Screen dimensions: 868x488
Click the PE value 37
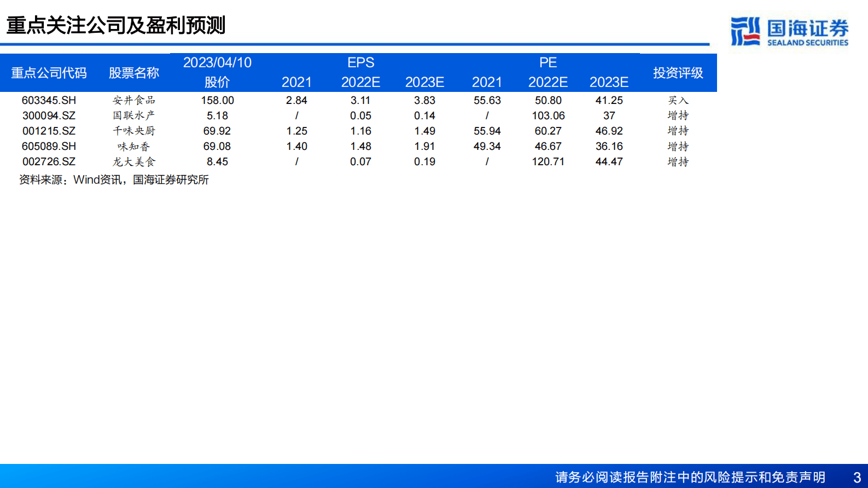pos(609,115)
